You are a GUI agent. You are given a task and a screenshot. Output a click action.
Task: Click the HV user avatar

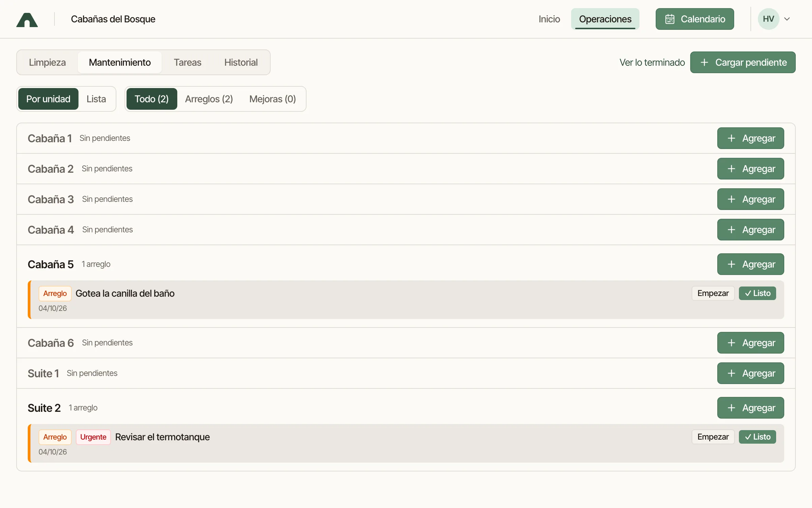768,19
